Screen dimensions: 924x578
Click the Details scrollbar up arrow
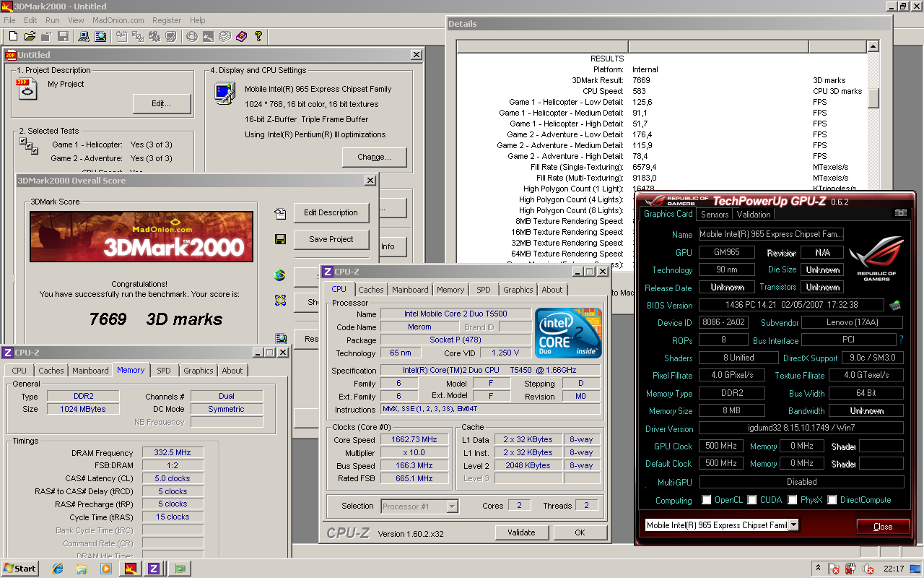(873, 47)
